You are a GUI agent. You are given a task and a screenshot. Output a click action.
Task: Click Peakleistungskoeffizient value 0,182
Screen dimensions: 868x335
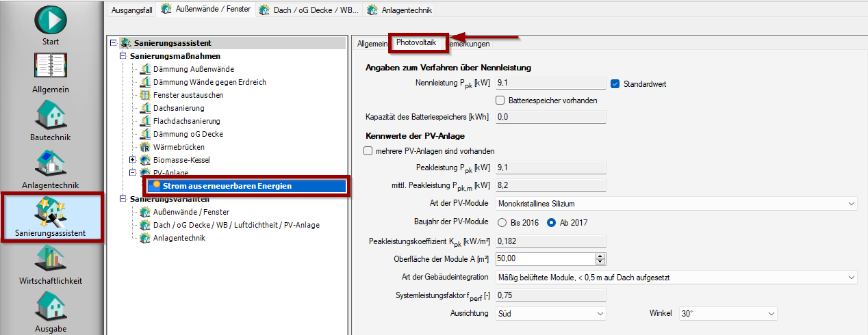(x=550, y=241)
